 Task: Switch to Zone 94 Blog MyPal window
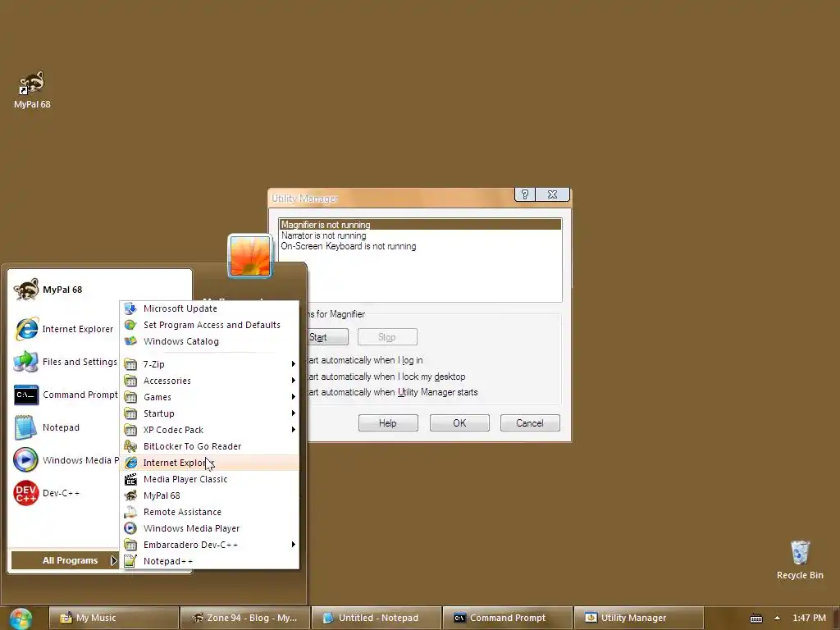244,619
